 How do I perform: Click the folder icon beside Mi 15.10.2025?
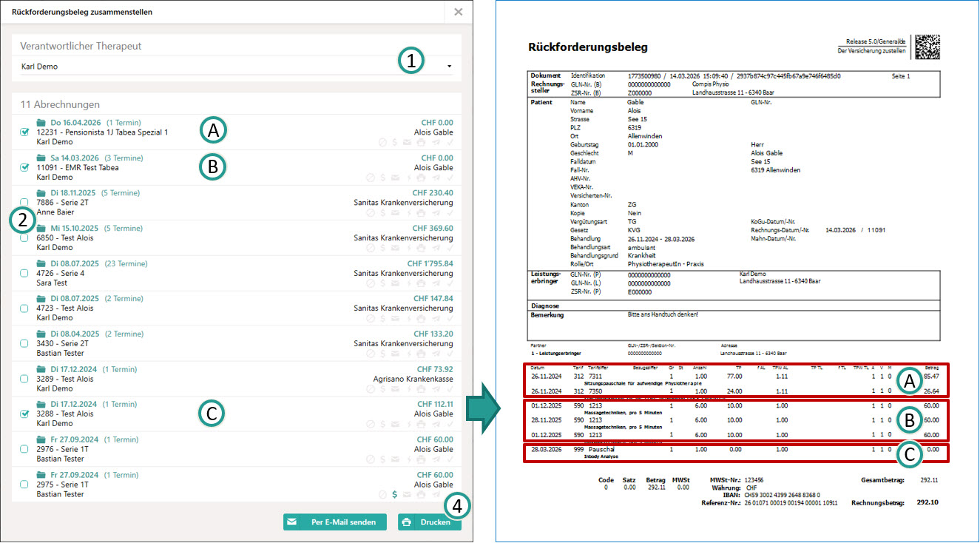coord(41,229)
